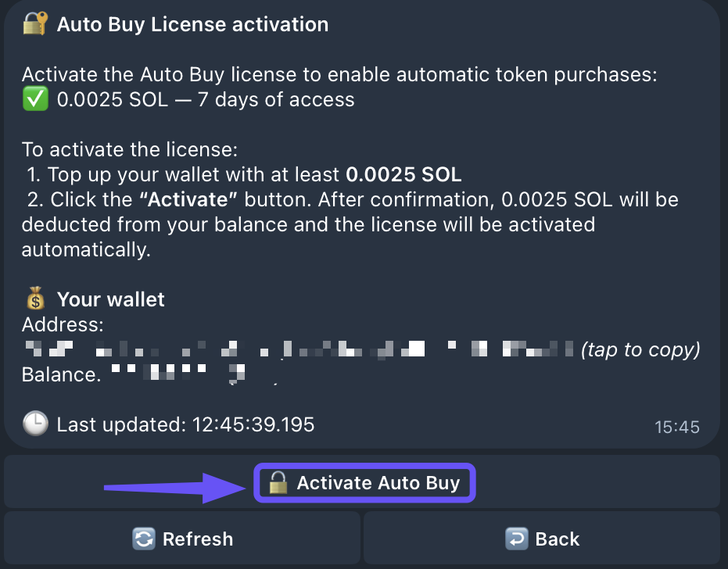The height and width of the screenshot is (569, 728).
Task: Click the "Your wallet" heading
Action: click(x=110, y=299)
